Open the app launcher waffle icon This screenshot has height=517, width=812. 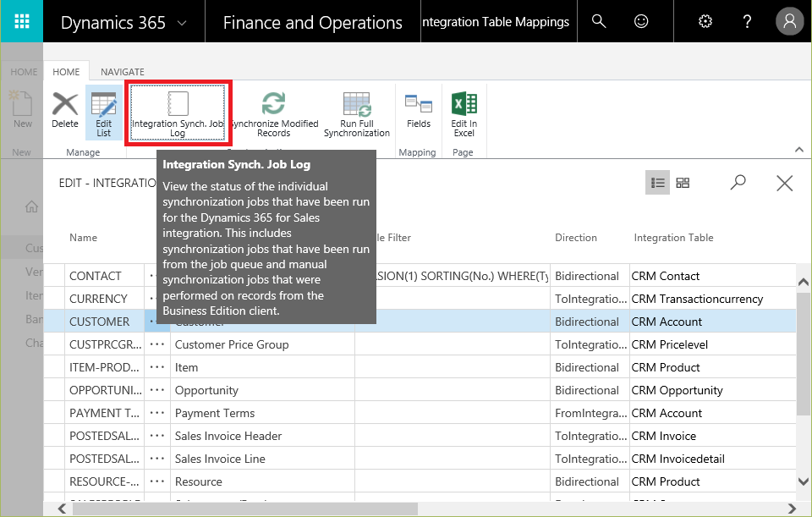pos(22,21)
